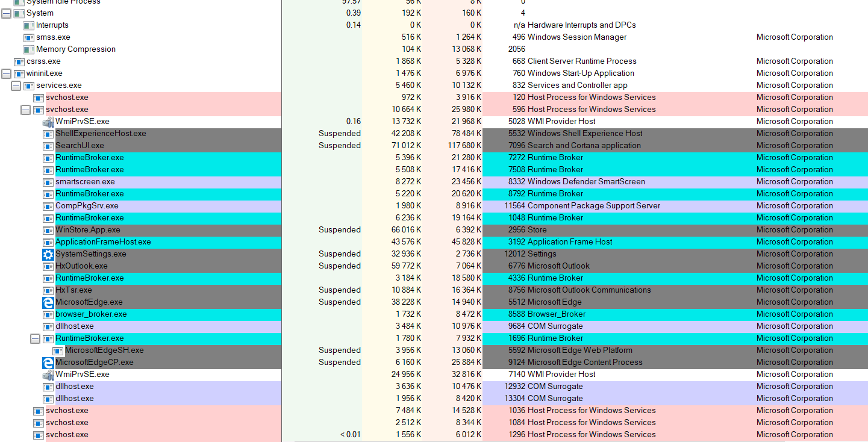Collapse the System process tree
Screen dimensions: 868x442
coord(7,13)
